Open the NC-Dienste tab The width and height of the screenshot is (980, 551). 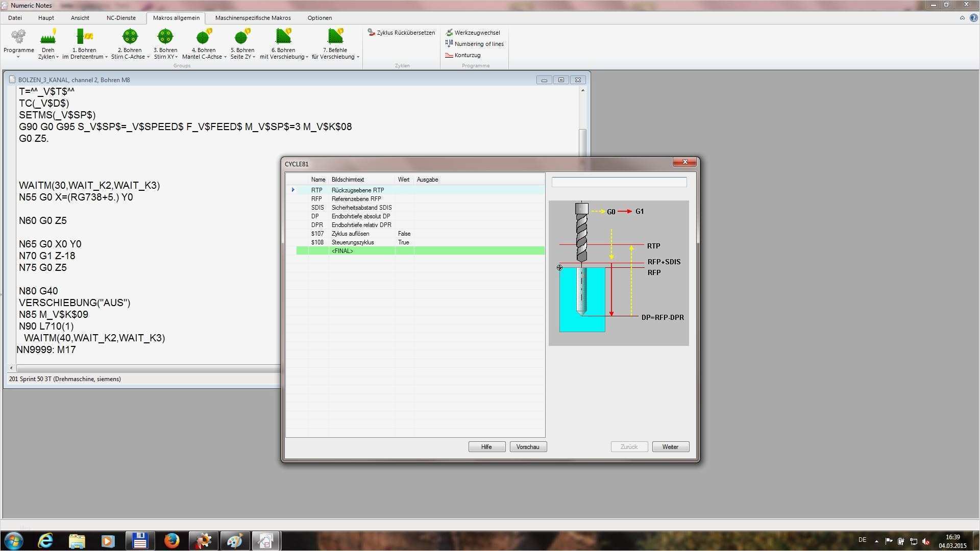[x=121, y=18]
